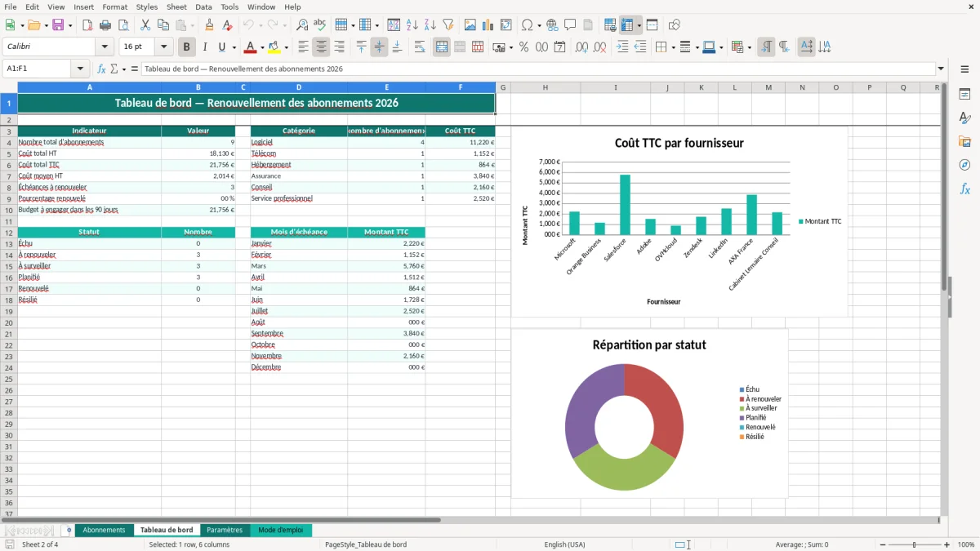The width and height of the screenshot is (980, 551).
Task: Open the font size dropdown
Action: click(163, 47)
